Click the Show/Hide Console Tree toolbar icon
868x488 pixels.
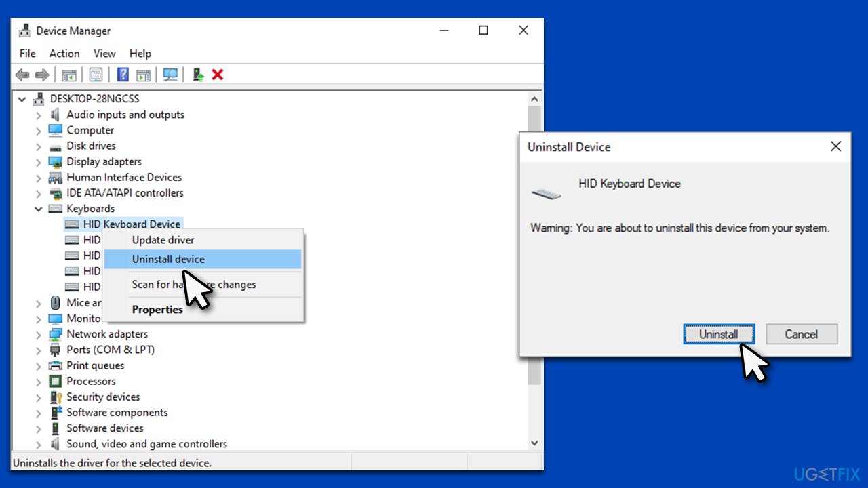coord(68,75)
